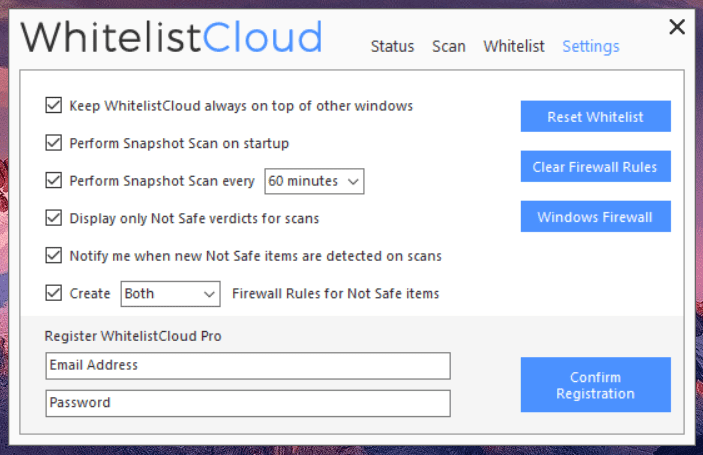Toggle Display only Not Safe verdicts
The height and width of the screenshot is (455, 703).
click(x=54, y=217)
